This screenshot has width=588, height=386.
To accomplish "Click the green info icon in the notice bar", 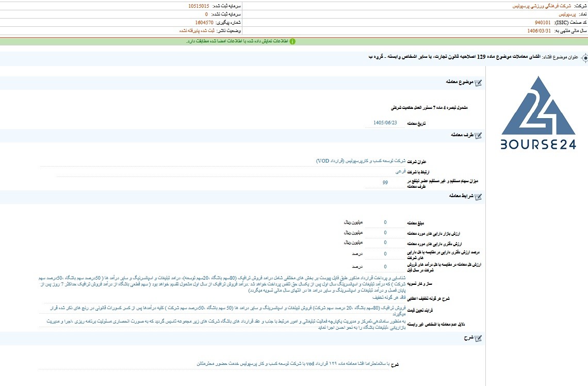I will click(x=292, y=41).
